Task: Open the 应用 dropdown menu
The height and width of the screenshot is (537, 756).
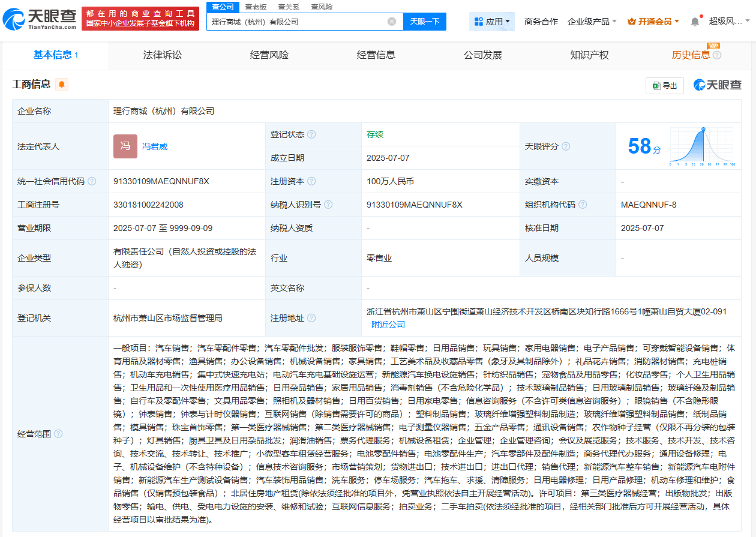Action: click(492, 22)
